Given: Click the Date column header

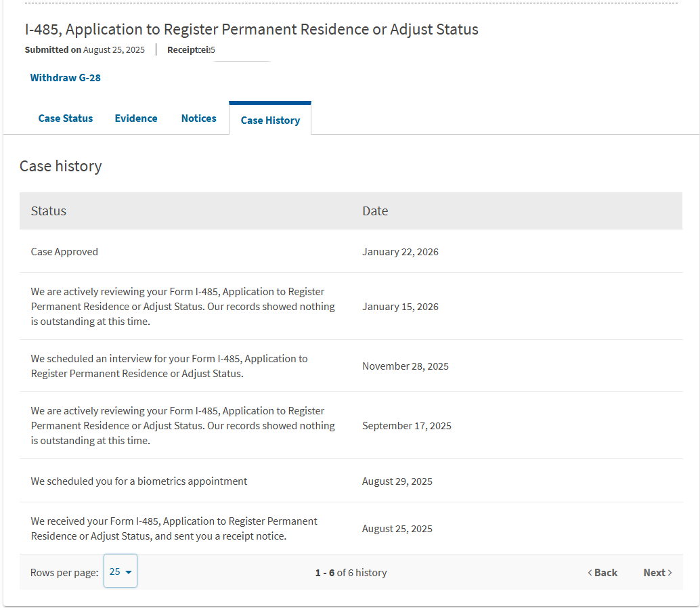Looking at the screenshot, I should click(x=375, y=211).
